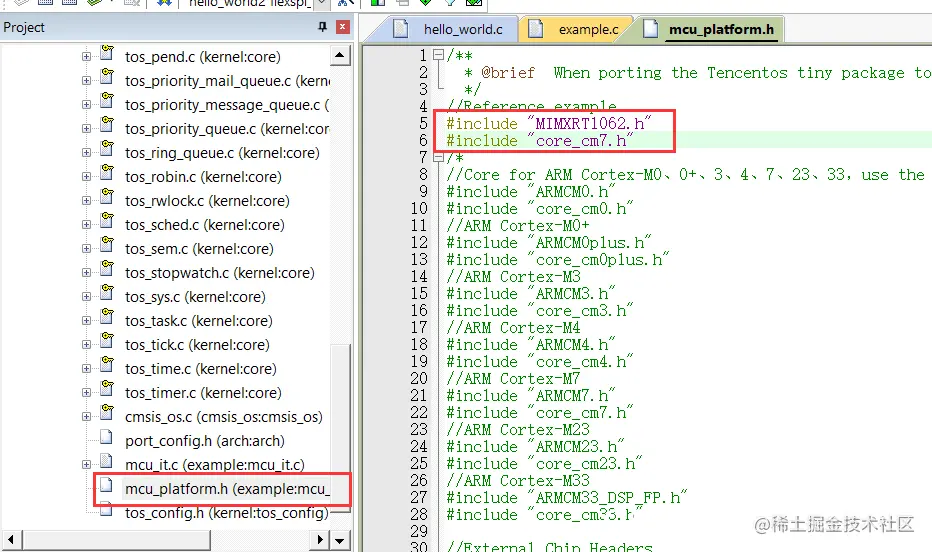Viewport: 932px width, 552px height.
Task: Close the Project panel
Action: coord(342,27)
